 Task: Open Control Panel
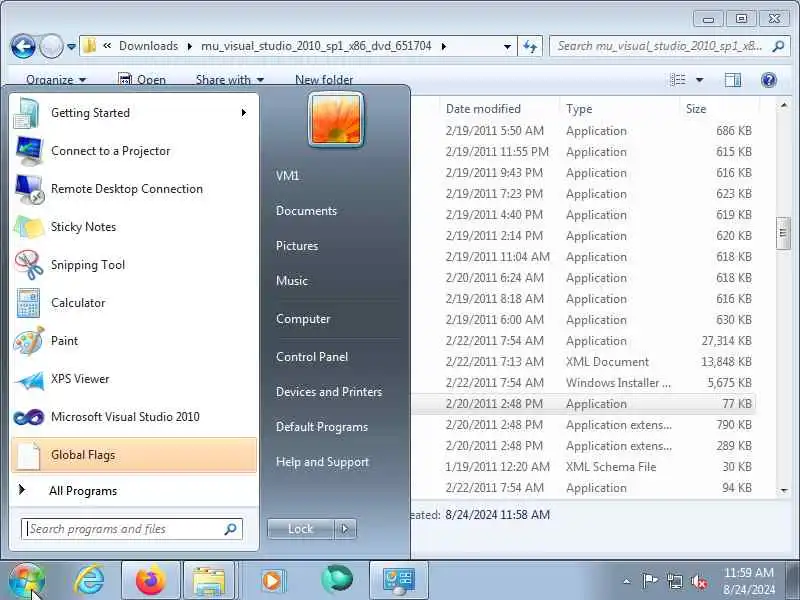tap(312, 357)
